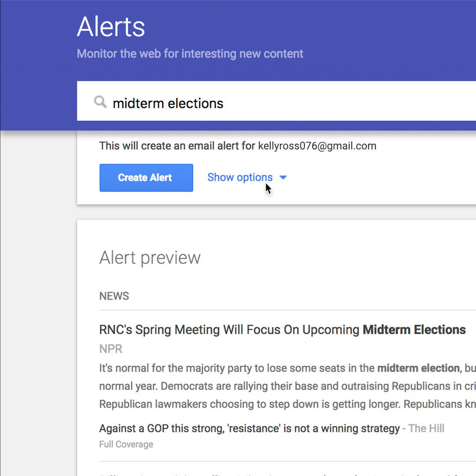This screenshot has width=476, height=476.
Task: Click the Create Alert button
Action: (x=146, y=178)
